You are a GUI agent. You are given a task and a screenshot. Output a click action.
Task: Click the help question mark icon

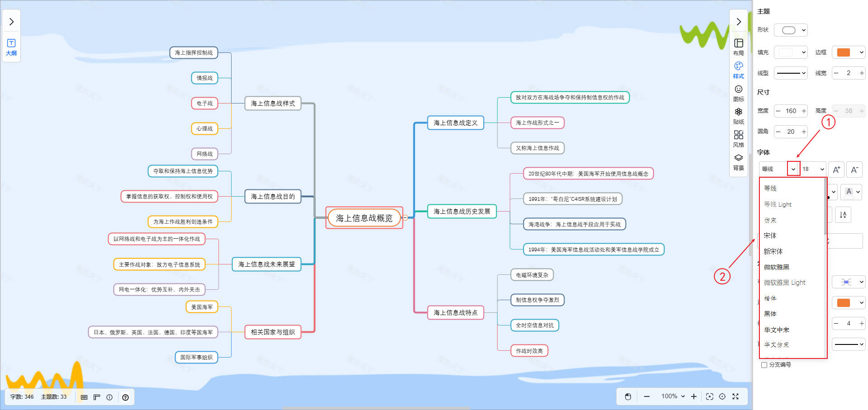125,397
